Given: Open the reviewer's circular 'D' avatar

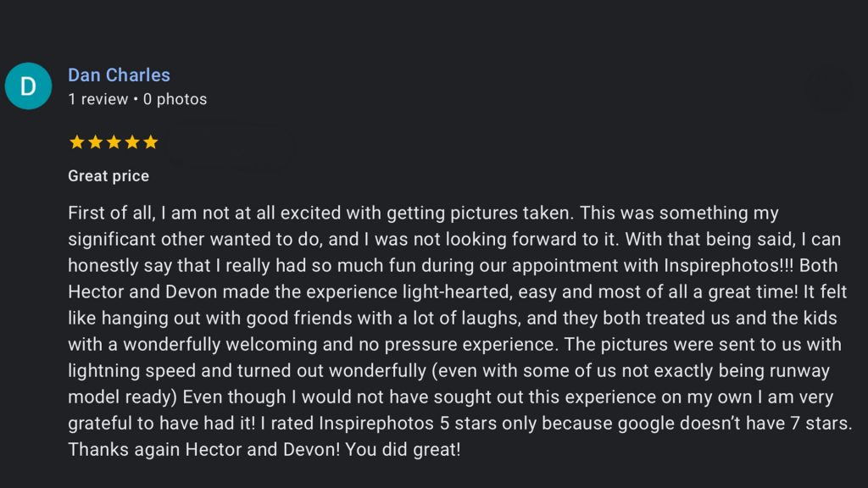Looking at the screenshot, I should click(x=28, y=86).
